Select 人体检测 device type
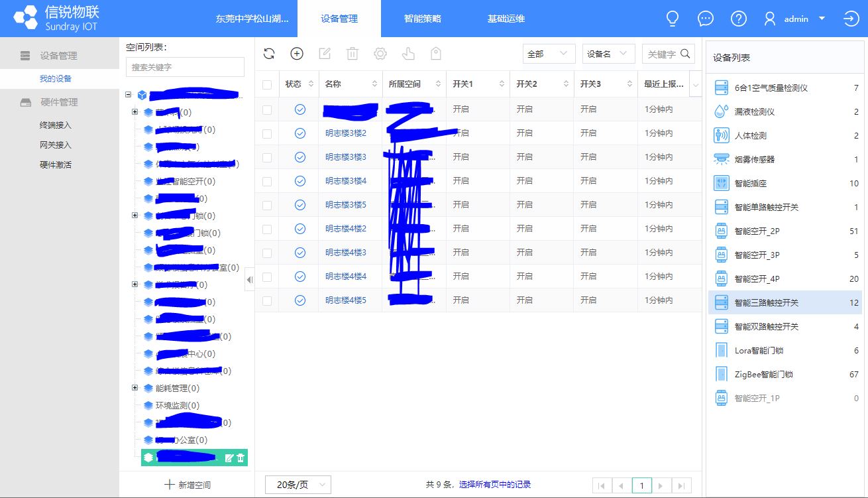Screen dimensions: 868x498 point(785,135)
